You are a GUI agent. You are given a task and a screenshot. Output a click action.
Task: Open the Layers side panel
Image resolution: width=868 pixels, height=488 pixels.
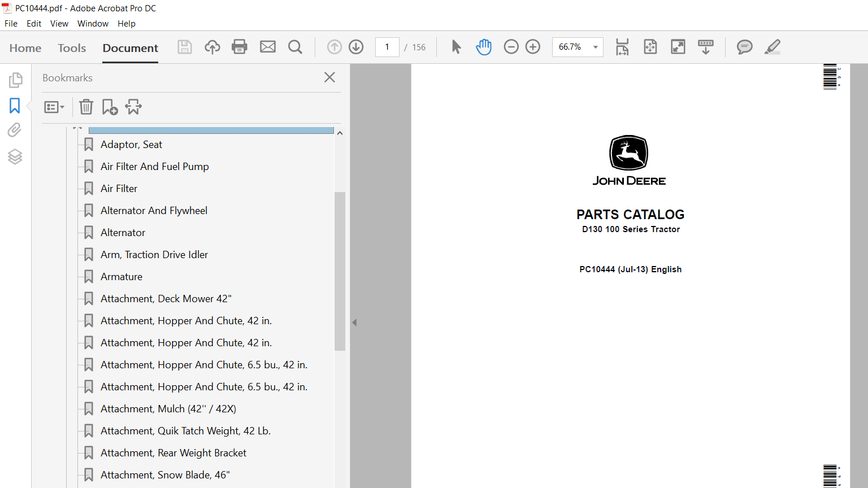(15, 156)
